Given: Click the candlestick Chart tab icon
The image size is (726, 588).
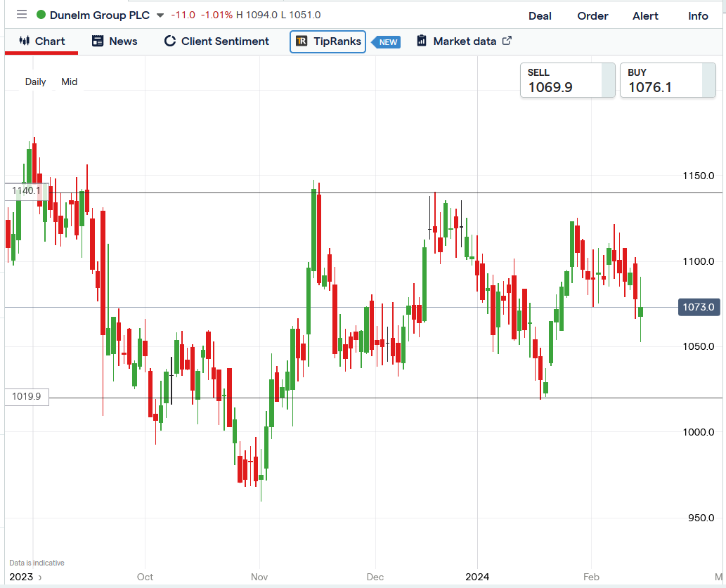Looking at the screenshot, I should [x=25, y=41].
